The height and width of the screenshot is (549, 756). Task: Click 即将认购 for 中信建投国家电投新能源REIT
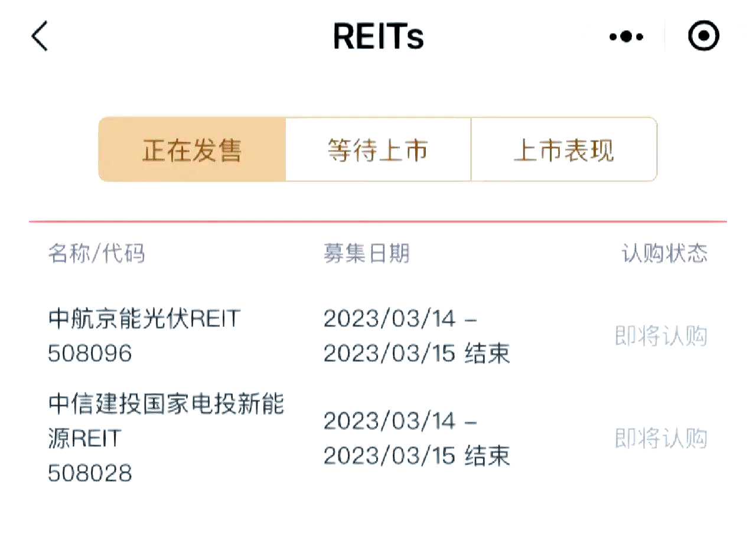coord(661,439)
